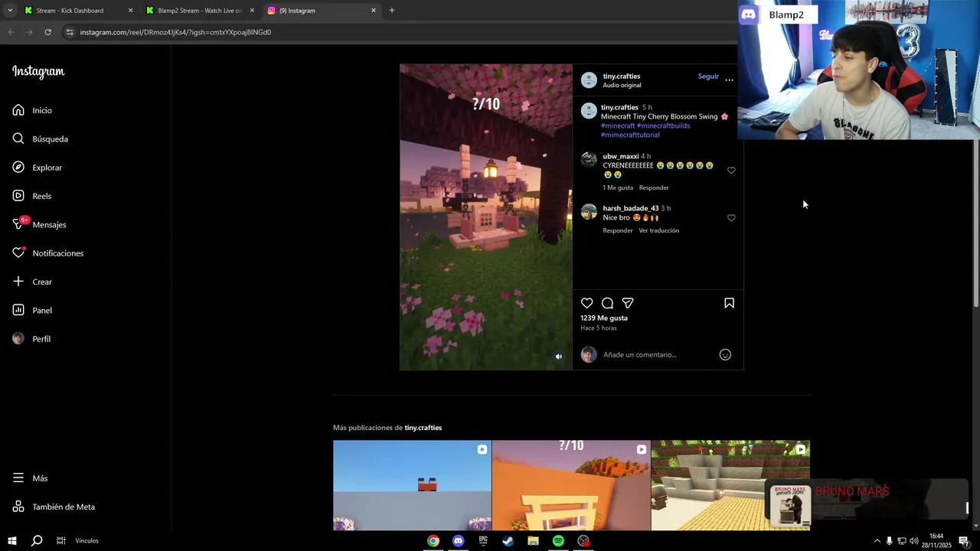View the 1239 Me gusta likes list

604,318
